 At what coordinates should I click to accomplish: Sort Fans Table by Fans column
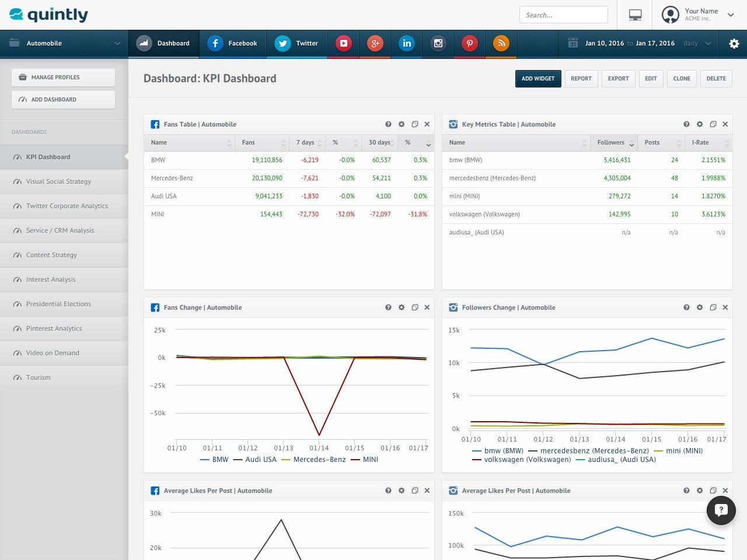click(x=262, y=143)
